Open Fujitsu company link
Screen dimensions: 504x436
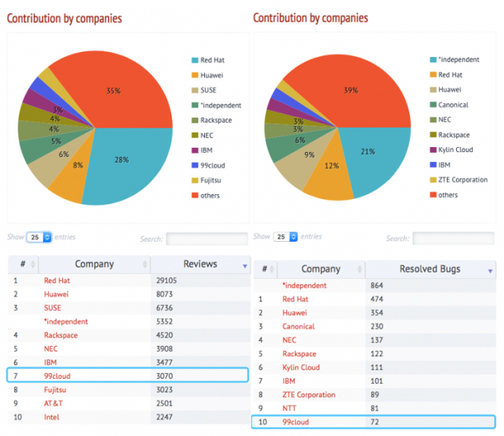[55, 390]
